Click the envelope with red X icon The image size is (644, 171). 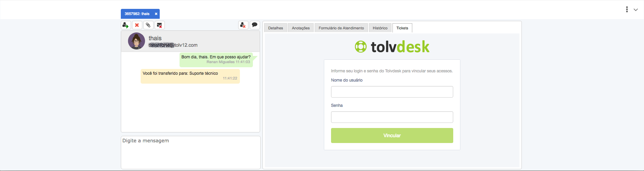click(159, 25)
